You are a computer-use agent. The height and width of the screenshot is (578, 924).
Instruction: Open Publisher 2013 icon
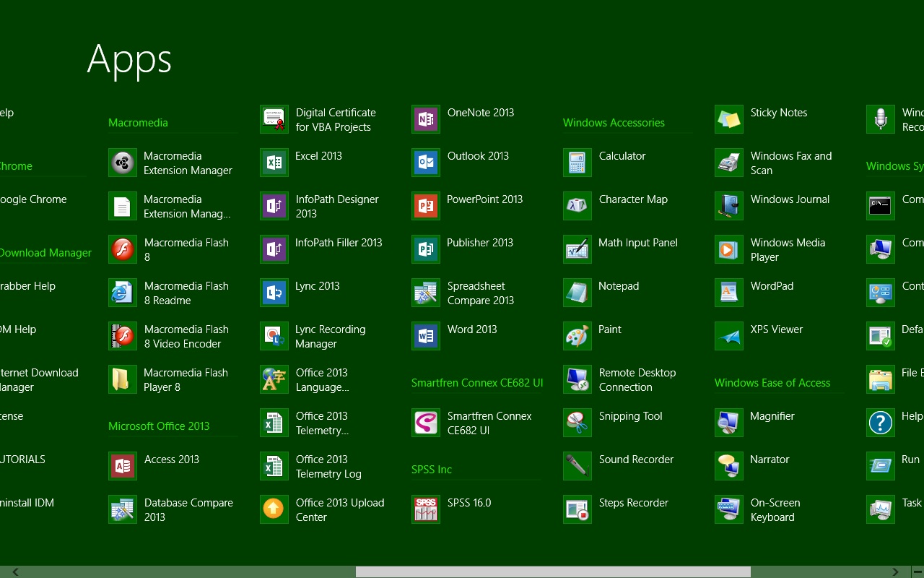tap(426, 249)
